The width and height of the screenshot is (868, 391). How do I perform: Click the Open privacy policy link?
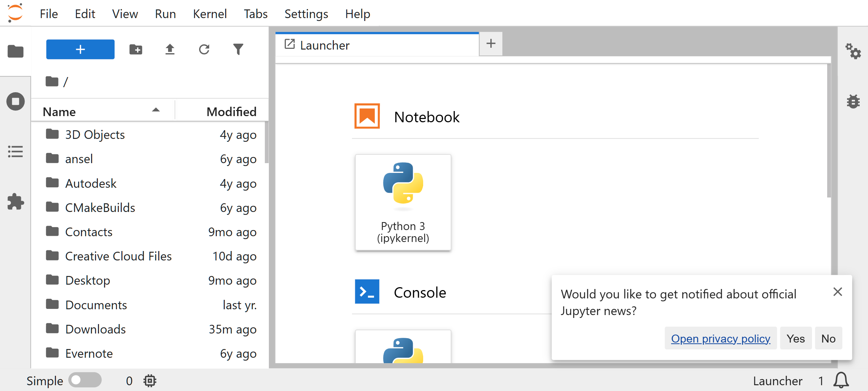pos(721,339)
